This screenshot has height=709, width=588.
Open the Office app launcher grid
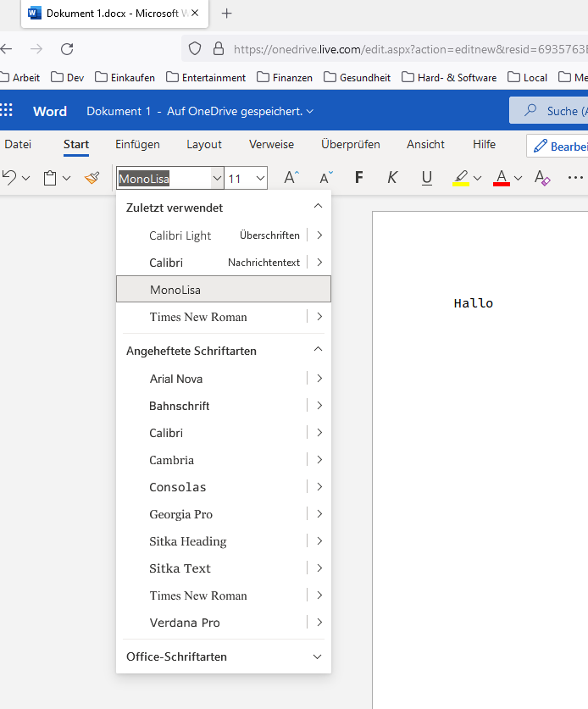pos(6,110)
